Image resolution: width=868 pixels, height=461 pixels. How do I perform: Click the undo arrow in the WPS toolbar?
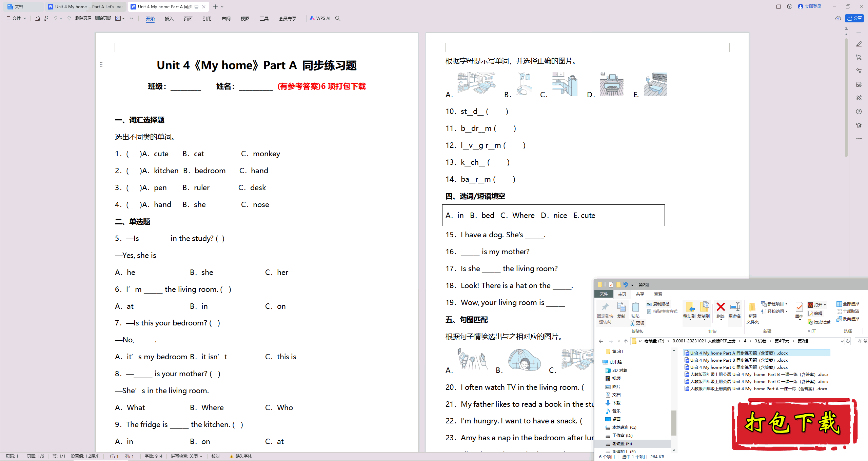pyautogui.click(x=55, y=18)
